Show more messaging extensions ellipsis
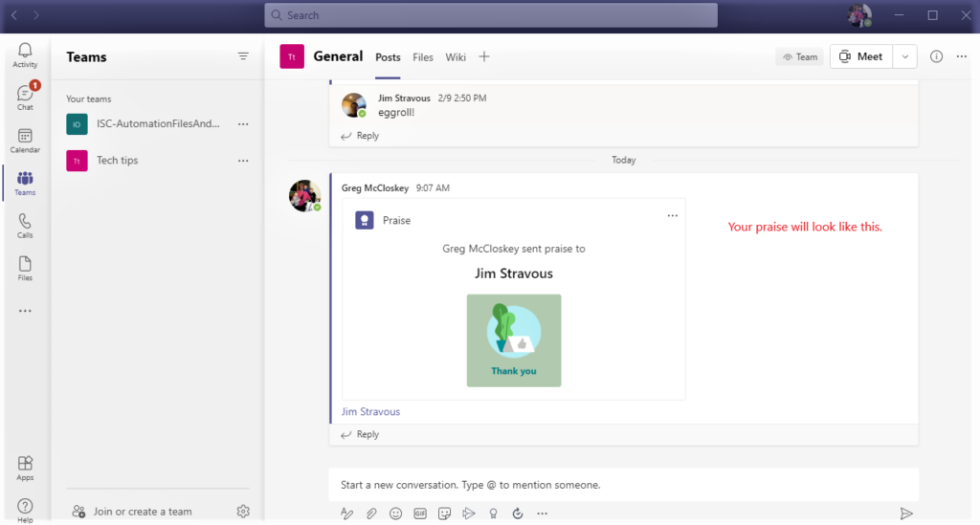The image size is (980, 525). [542, 514]
